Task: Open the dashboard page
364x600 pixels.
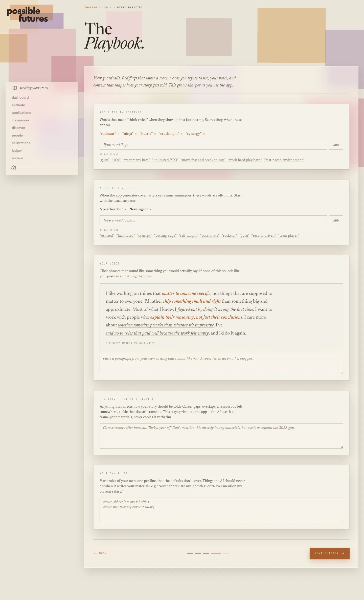Action: click(20, 97)
